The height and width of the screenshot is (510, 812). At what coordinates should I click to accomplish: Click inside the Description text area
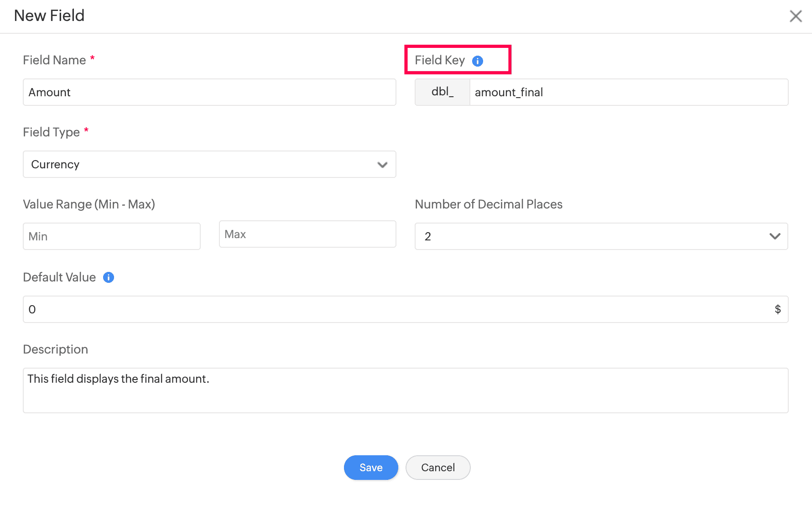point(405,390)
